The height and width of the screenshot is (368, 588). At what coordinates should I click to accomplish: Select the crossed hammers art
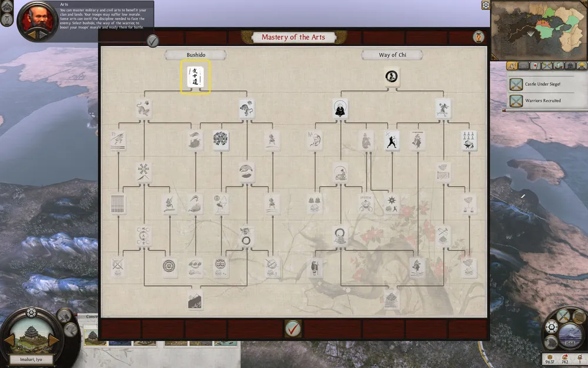click(x=443, y=236)
